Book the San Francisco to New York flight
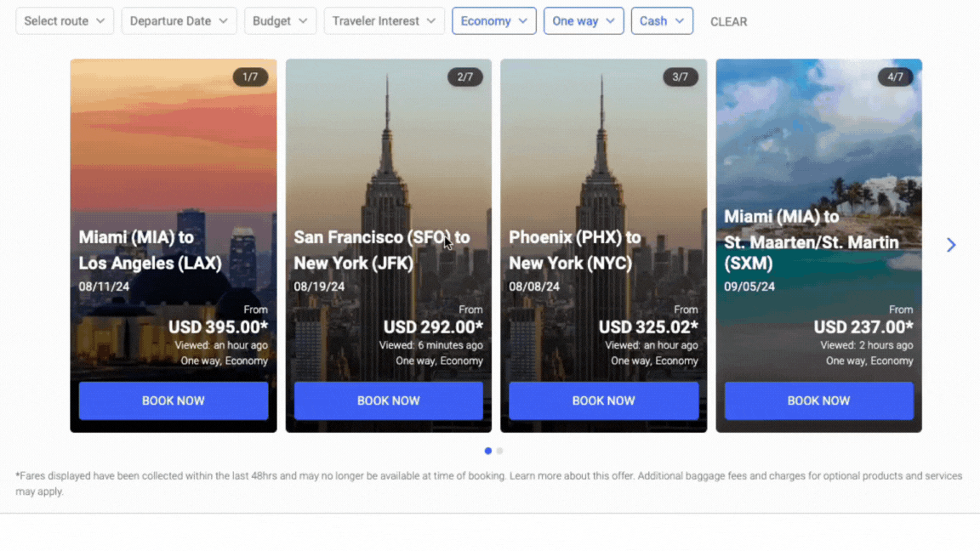 point(388,400)
